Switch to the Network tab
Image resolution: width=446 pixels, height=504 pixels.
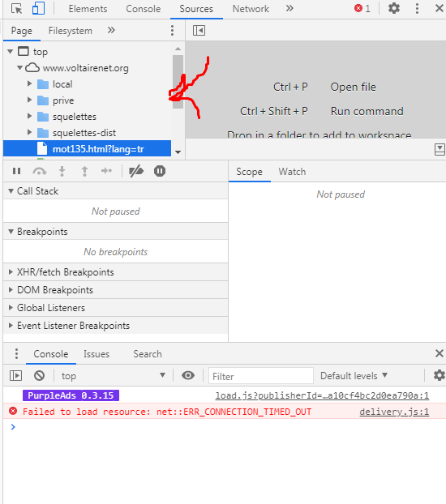tap(251, 9)
